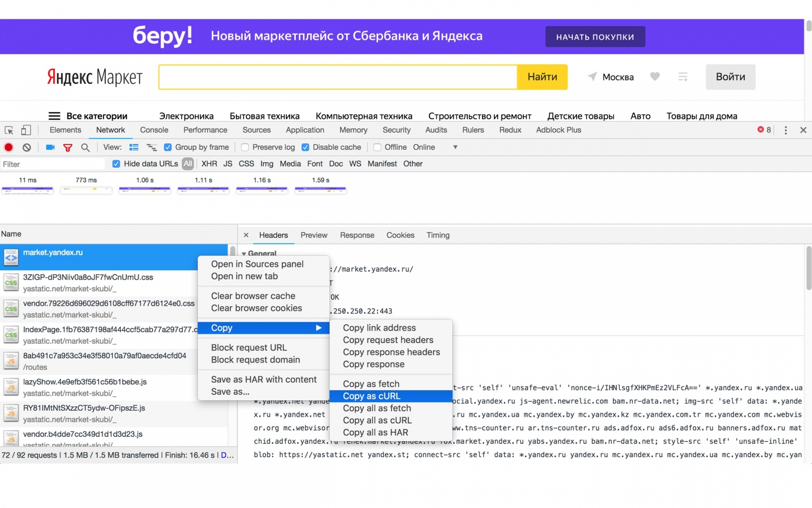This screenshot has height=508, width=812.
Task: Toggle the network filter funnel icon
Action: (67, 147)
